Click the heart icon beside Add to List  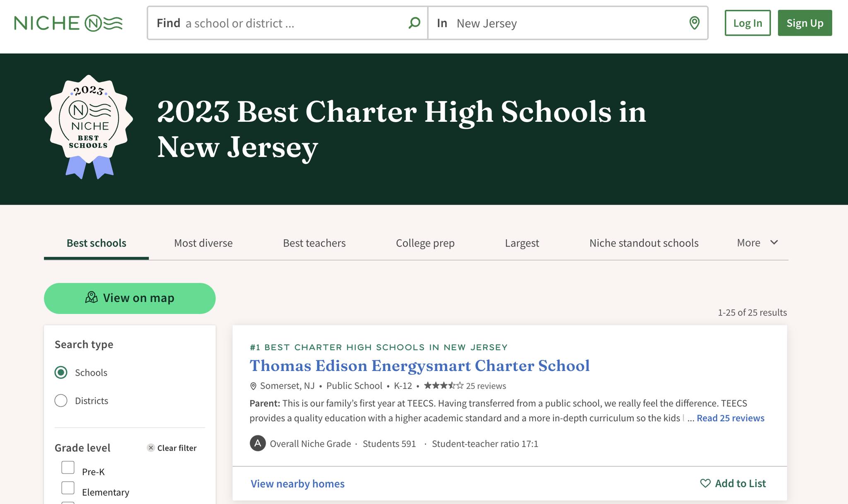point(705,483)
